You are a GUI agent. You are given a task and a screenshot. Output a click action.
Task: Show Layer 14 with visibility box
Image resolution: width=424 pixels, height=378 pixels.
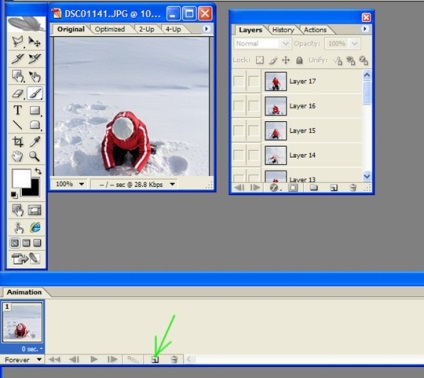[x=239, y=155]
